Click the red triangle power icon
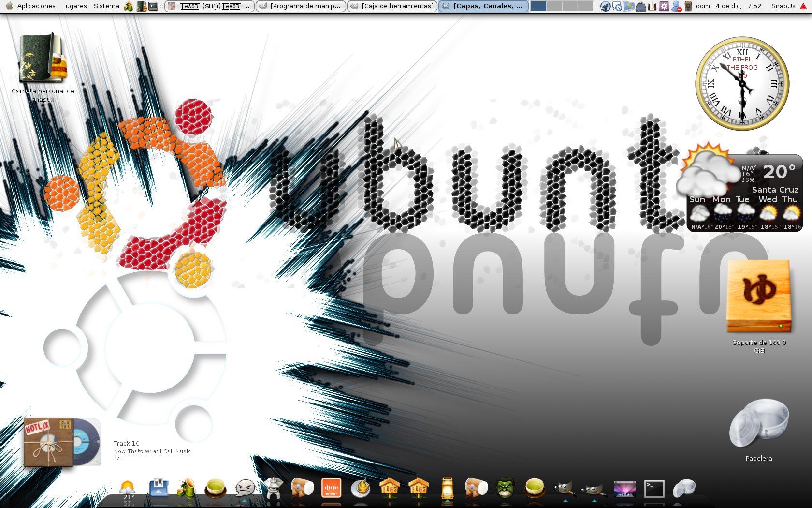The width and height of the screenshot is (812, 508). [x=804, y=6]
